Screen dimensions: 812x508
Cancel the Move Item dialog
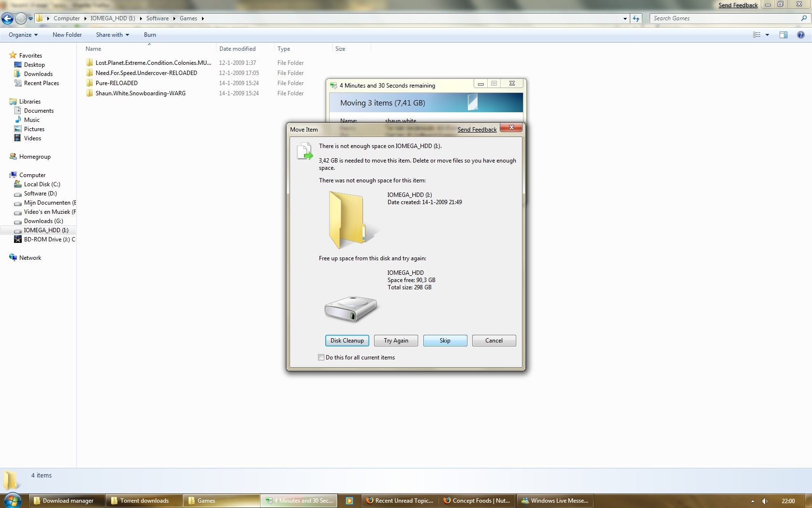click(x=494, y=341)
